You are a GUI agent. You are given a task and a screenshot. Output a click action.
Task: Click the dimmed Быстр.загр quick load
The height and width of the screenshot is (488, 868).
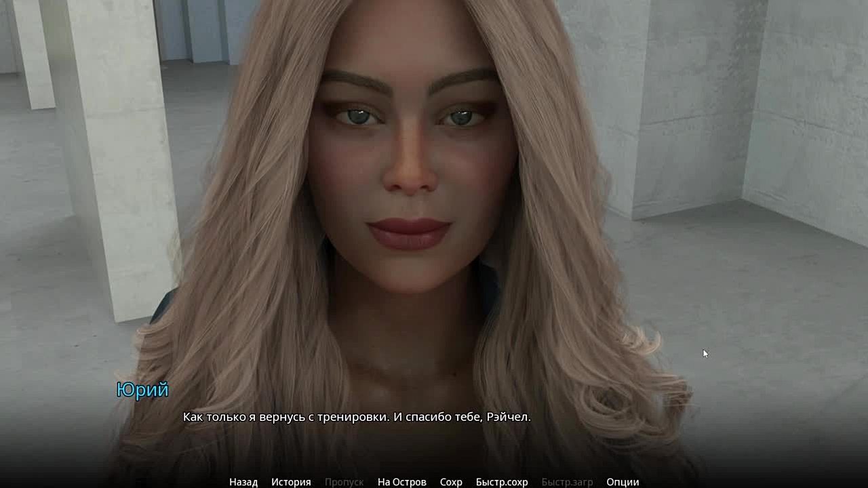[567, 482]
